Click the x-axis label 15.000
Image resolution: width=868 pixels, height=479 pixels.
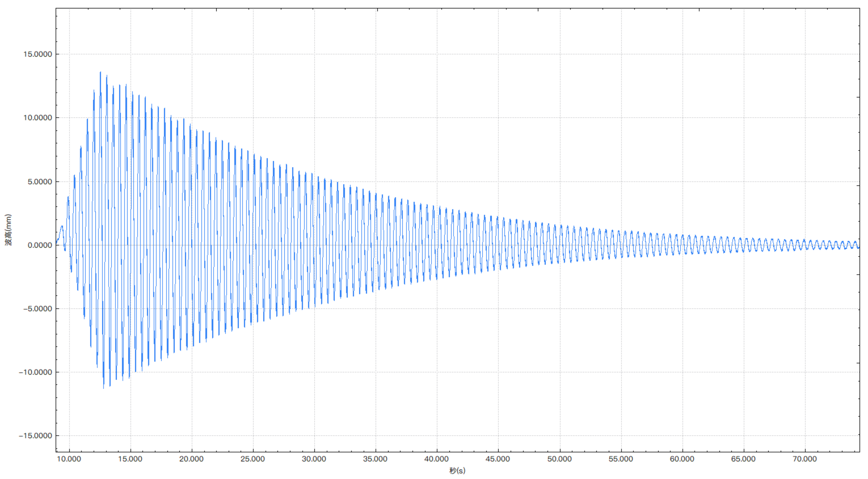[x=130, y=459]
